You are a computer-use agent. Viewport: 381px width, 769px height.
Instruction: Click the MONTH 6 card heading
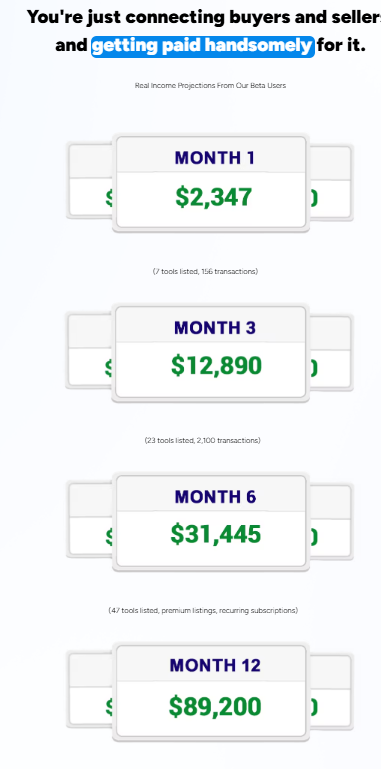pyautogui.click(x=215, y=497)
